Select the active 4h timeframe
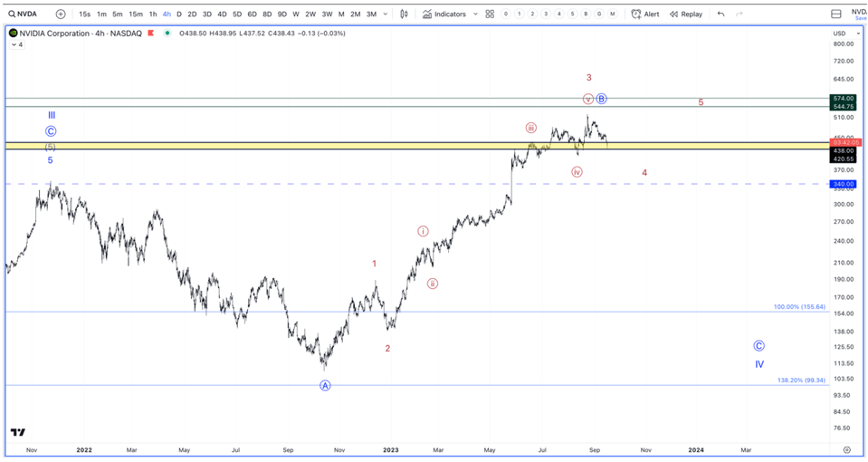 click(167, 14)
